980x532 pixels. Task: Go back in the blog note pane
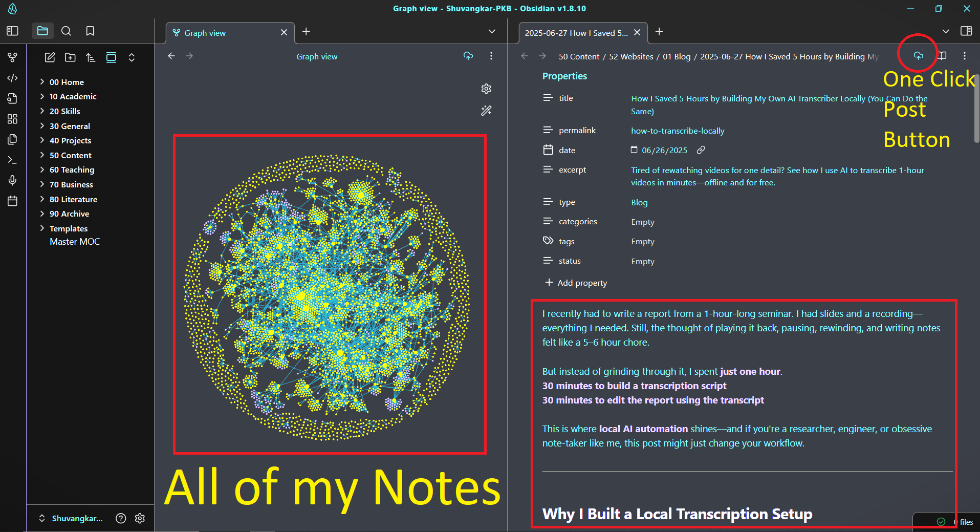pyautogui.click(x=525, y=56)
